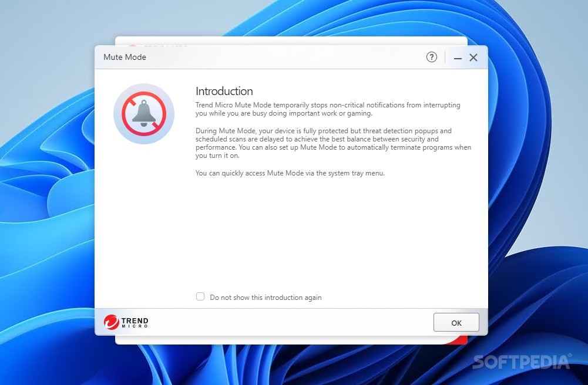The image size is (588, 385).
Task: Check 'Do not show this introduction again'
Action: [x=200, y=296]
